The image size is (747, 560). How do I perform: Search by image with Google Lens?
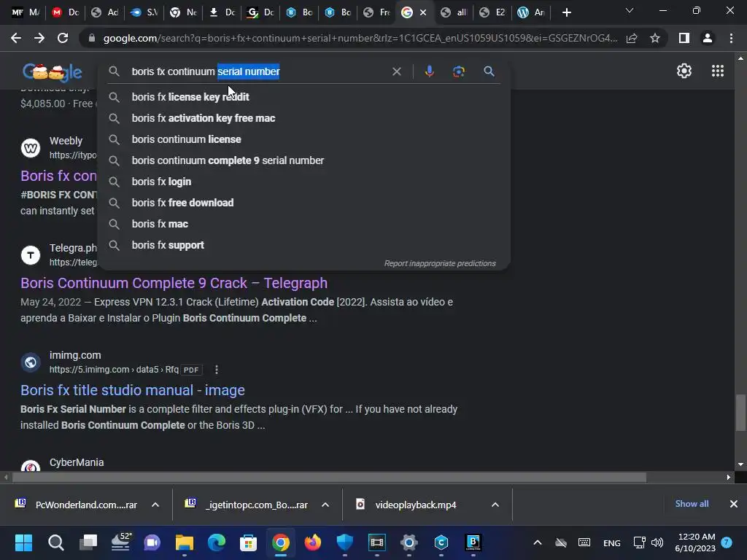click(459, 71)
